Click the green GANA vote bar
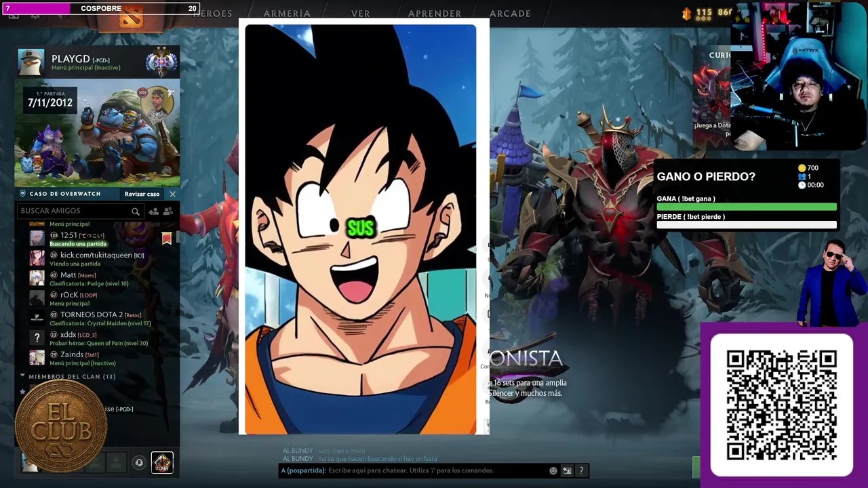 click(747, 207)
